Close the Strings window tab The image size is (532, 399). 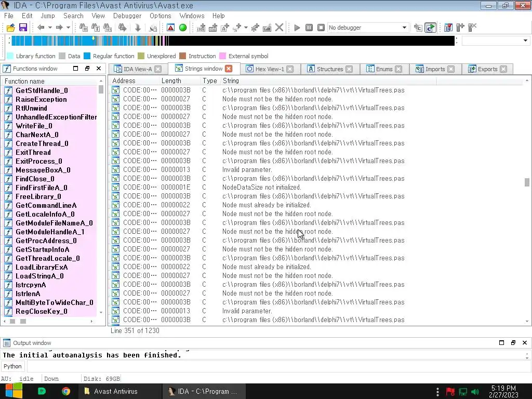pos(229,69)
